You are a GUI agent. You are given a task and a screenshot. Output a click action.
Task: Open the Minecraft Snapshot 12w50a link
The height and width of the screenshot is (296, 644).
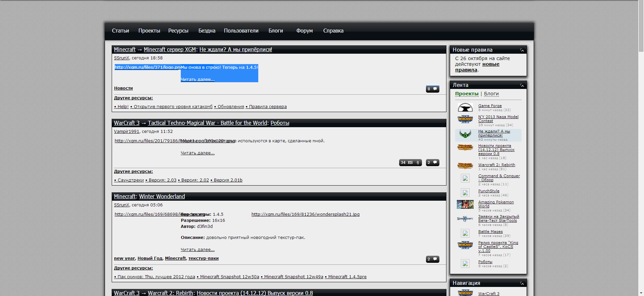[228, 277]
